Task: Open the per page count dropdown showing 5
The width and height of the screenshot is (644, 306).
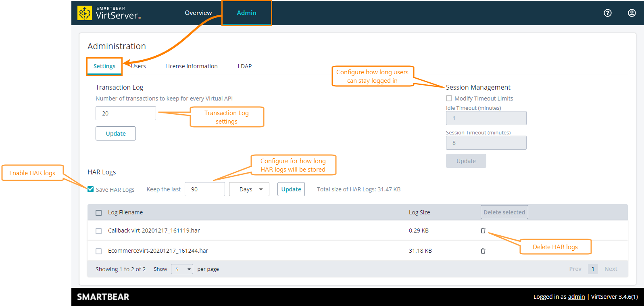Action: point(182,269)
